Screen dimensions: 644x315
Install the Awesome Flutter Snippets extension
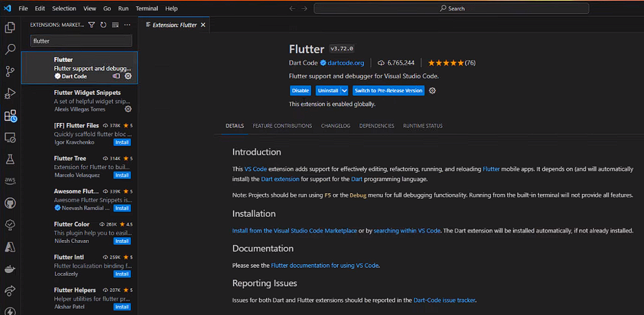[x=122, y=208]
